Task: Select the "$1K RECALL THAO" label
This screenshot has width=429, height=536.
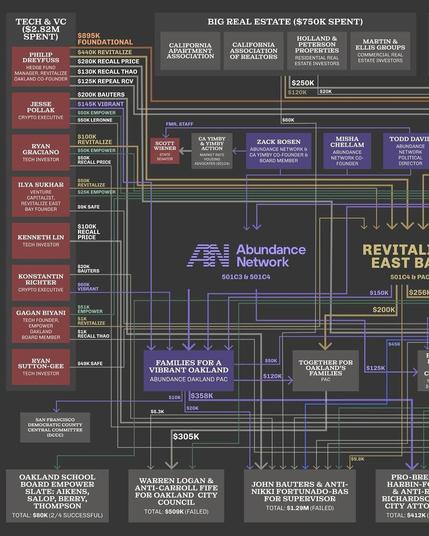Action: [x=93, y=334]
